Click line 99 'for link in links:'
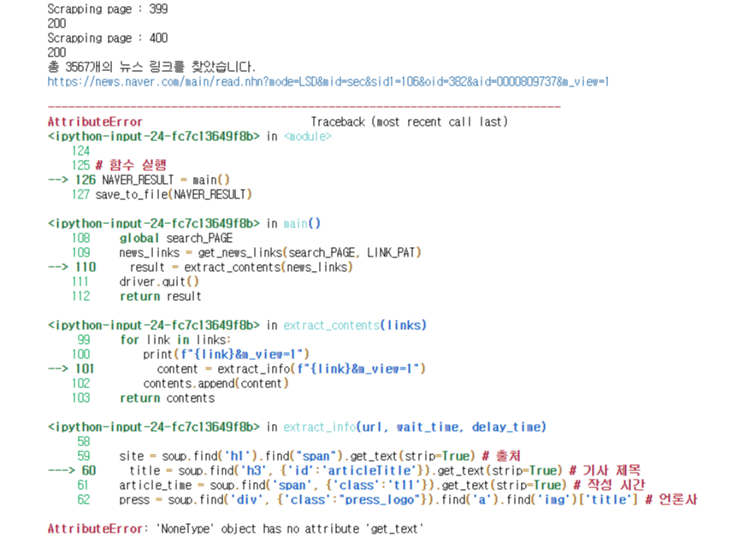The width and height of the screenshot is (756, 548). [x=175, y=339]
